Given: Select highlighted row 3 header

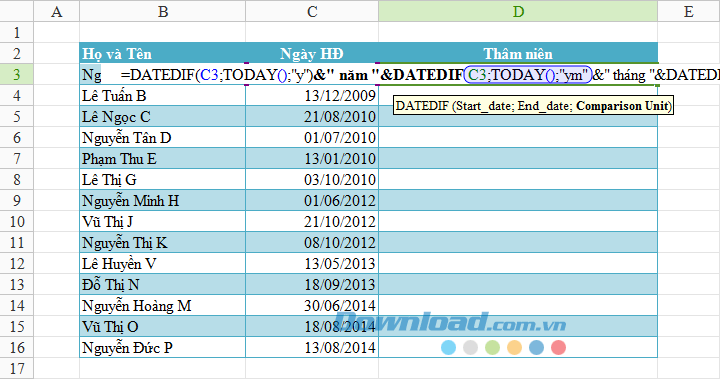Looking at the screenshot, I should tap(17, 74).
